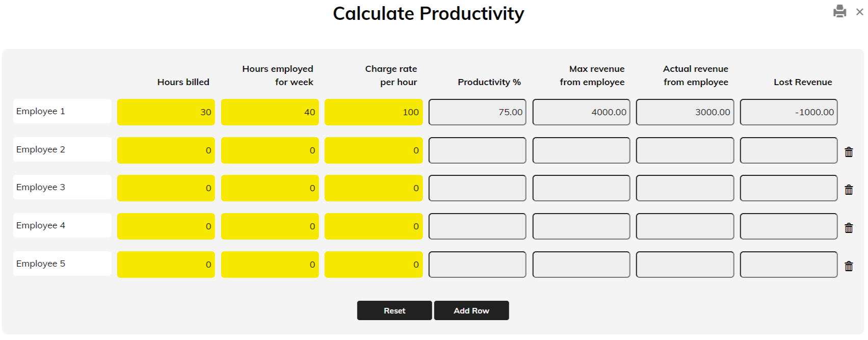868x340 pixels.
Task: Delete the Employee 3 row
Action: click(849, 190)
